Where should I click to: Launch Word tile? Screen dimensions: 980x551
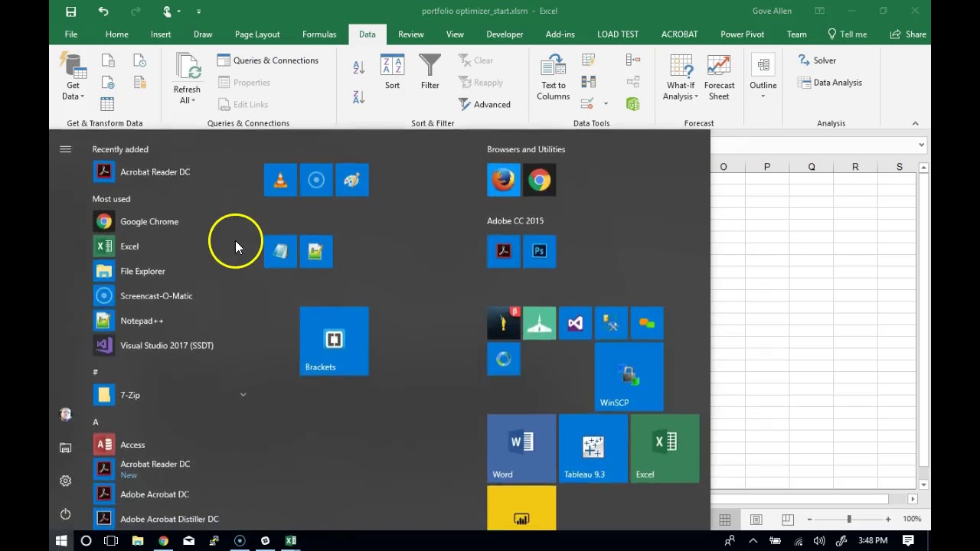[521, 448]
